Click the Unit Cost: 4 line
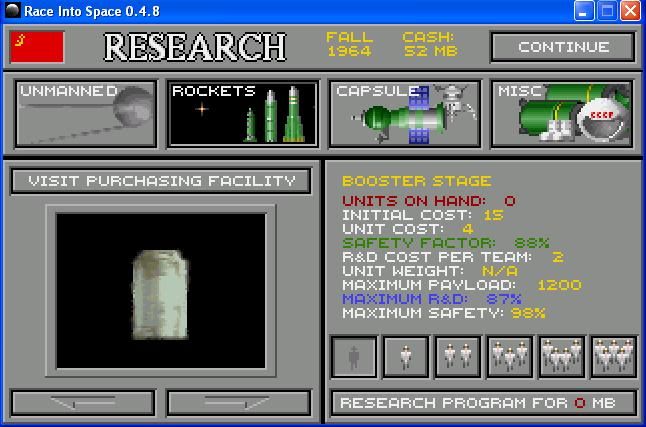The width and height of the screenshot is (646, 427). pos(408,229)
